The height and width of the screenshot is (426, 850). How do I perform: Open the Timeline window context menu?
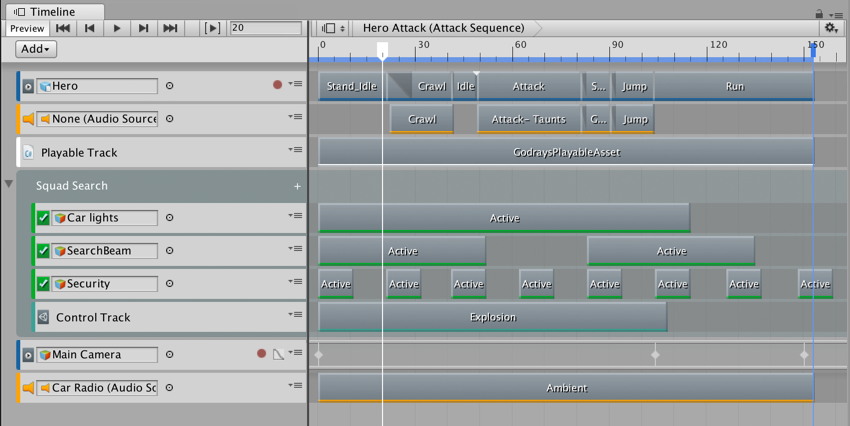click(x=836, y=15)
